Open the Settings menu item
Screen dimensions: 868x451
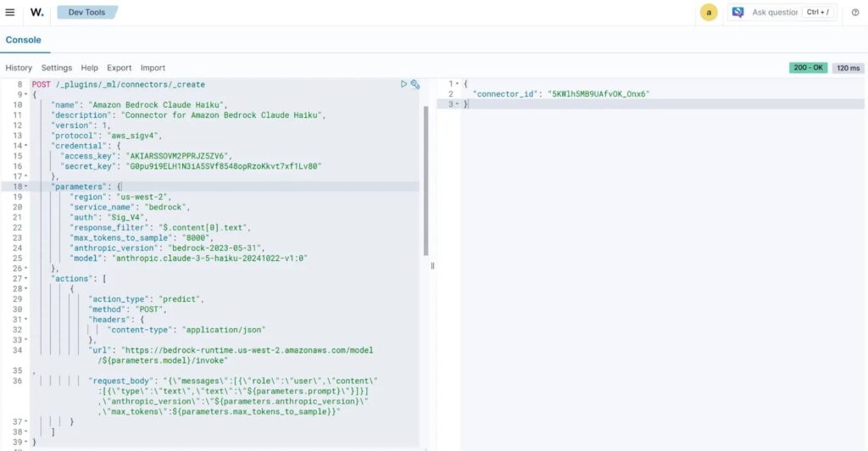tap(57, 68)
